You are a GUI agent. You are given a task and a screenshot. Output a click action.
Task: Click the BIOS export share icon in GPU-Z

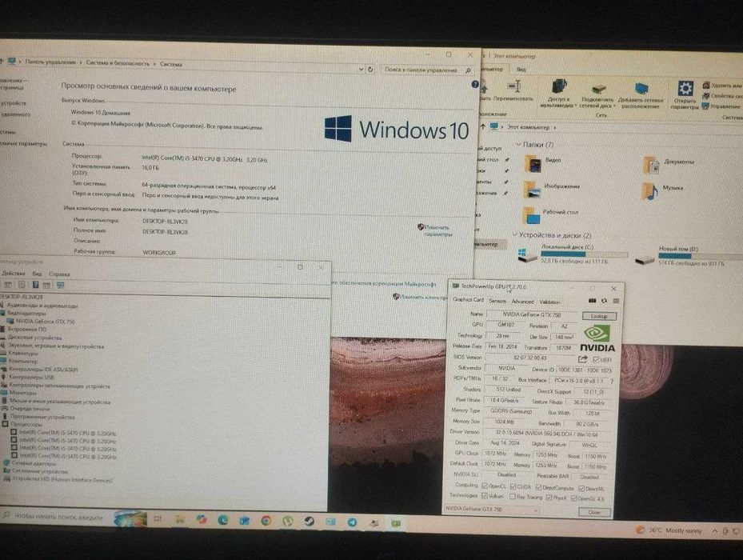(x=583, y=359)
